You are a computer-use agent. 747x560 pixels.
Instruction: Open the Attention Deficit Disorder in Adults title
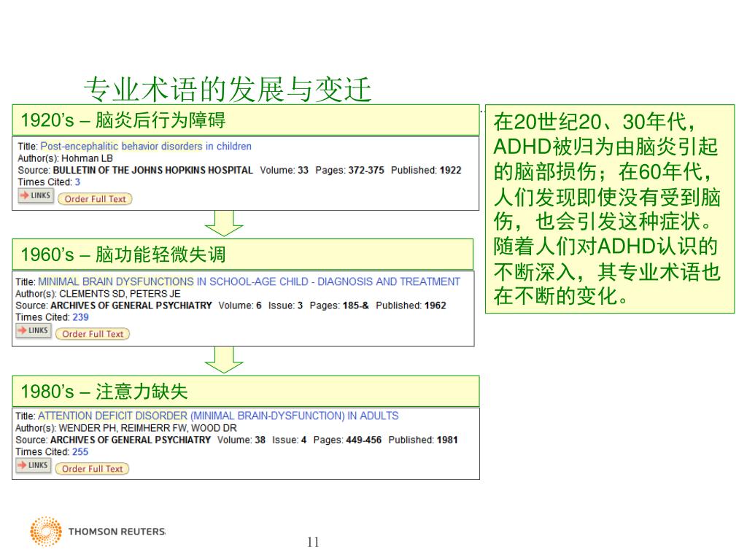[218, 416]
